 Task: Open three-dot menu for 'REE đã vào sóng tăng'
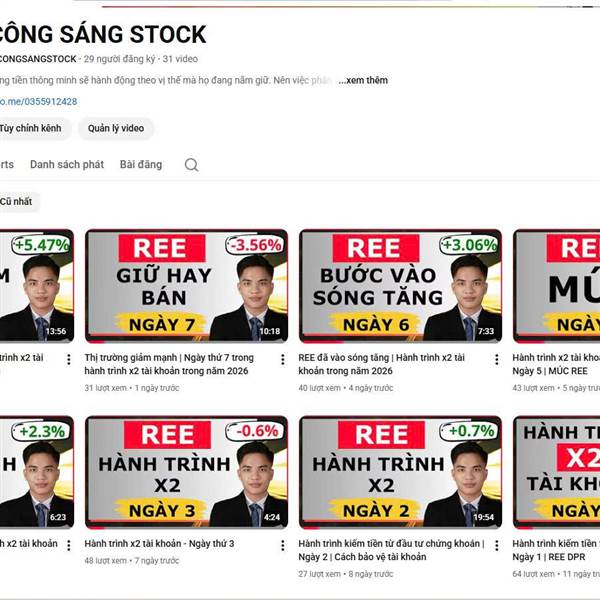496,359
